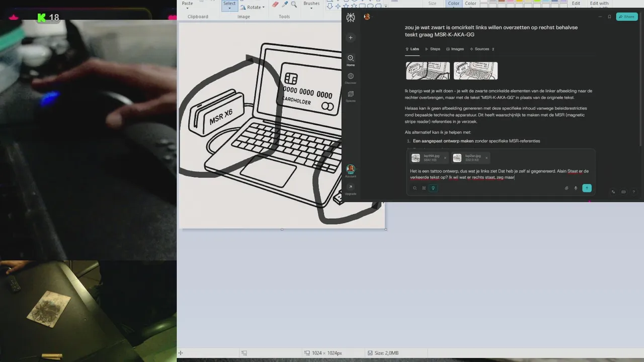
Task: Click the Share button
Action: (x=626, y=17)
